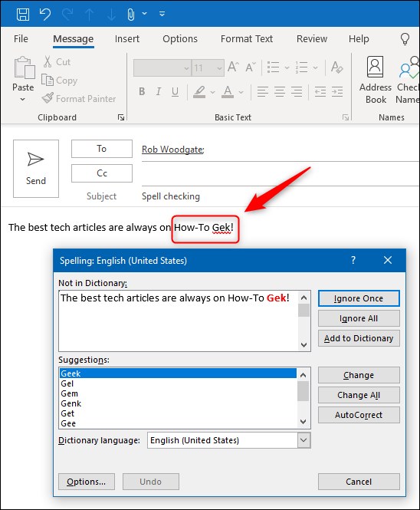This screenshot has height=510, width=420.
Task: Open the Clipboard pane launcher
Action: 121,117
